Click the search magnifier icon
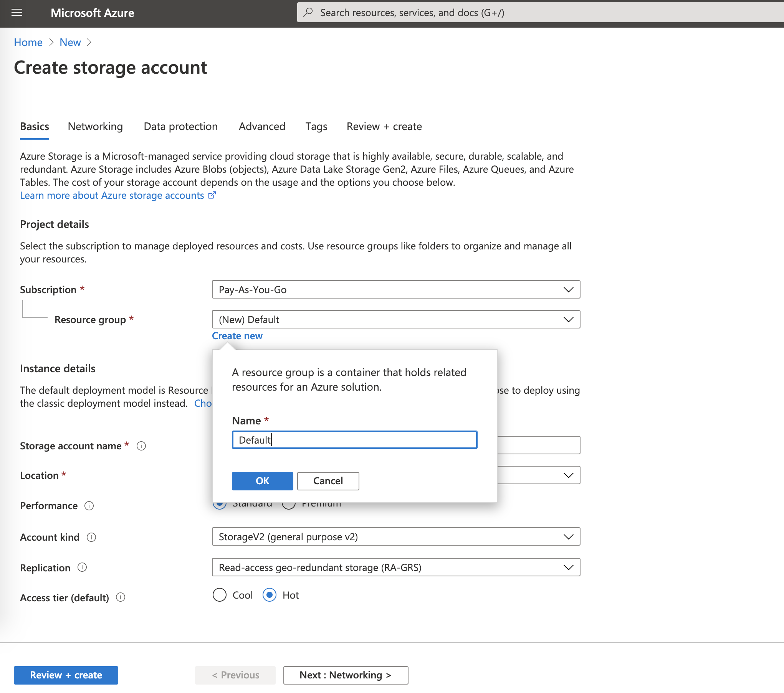Screen dimensions: 784x693 (x=308, y=12)
